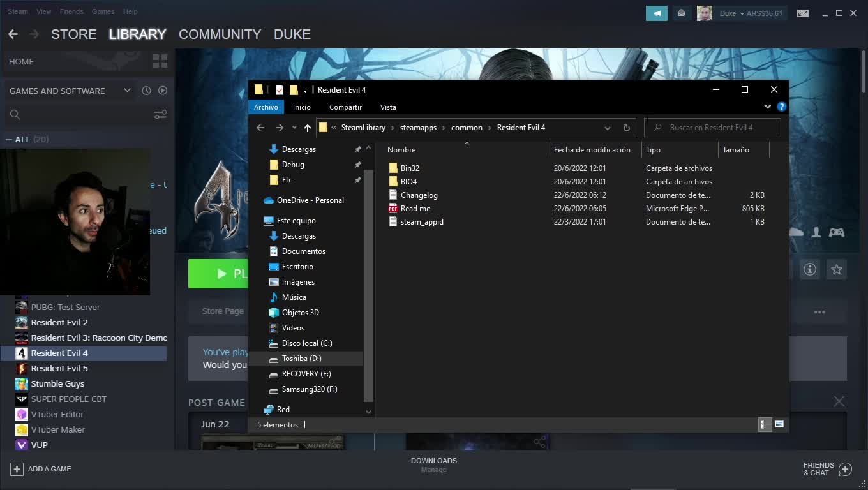The height and width of the screenshot is (490, 868).
Task: Select Resident Evil 5 in Steam library
Action: click(x=59, y=368)
